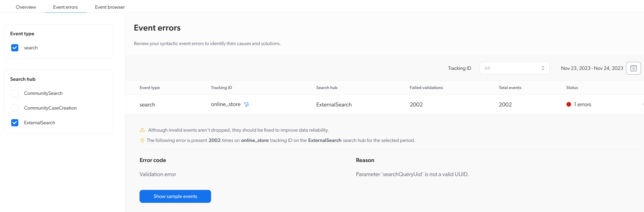
Task: Open the calendar date picker icon
Action: point(633,68)
